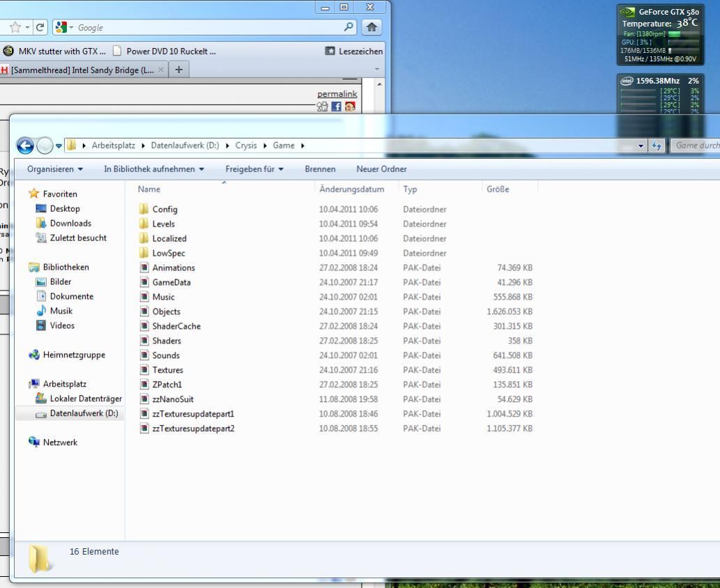Open the Lesezeichen bookmarks button
This screenshot has width=720, height=588.
point(354,52)
